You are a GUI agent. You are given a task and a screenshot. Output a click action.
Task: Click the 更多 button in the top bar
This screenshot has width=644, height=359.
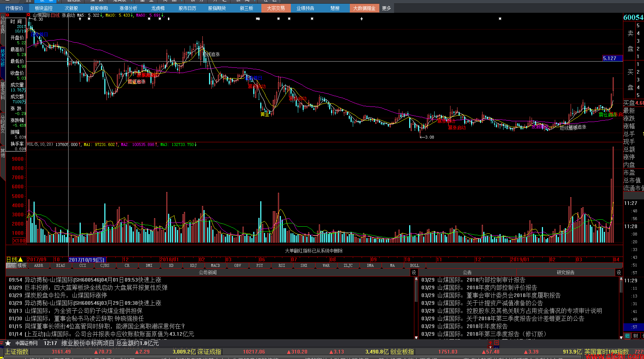386,8
